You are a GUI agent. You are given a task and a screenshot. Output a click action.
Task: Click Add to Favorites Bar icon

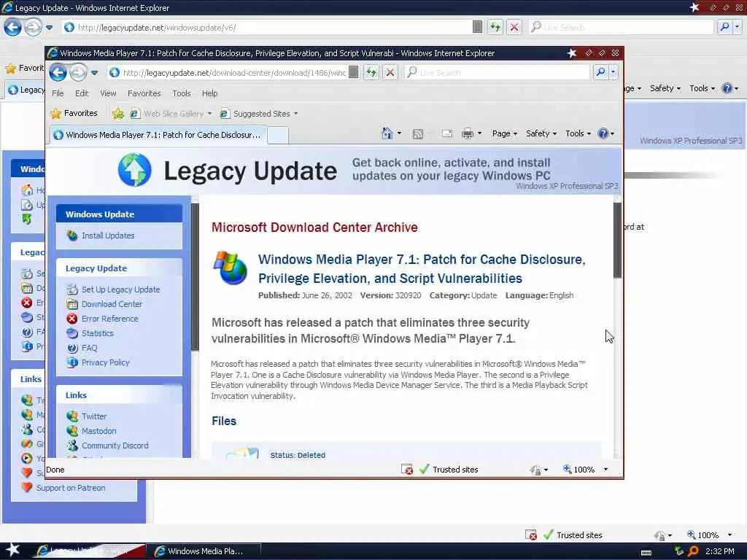[x=117, y=113]
